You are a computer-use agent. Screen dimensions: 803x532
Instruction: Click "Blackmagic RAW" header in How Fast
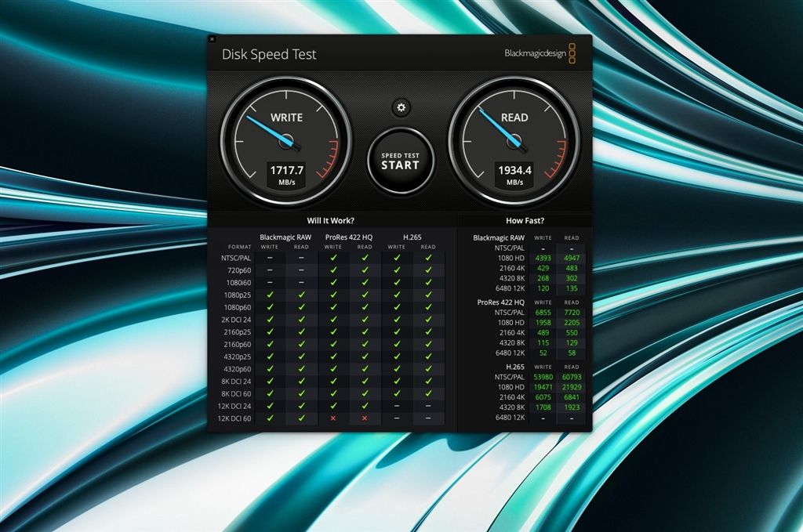[499, 238]
